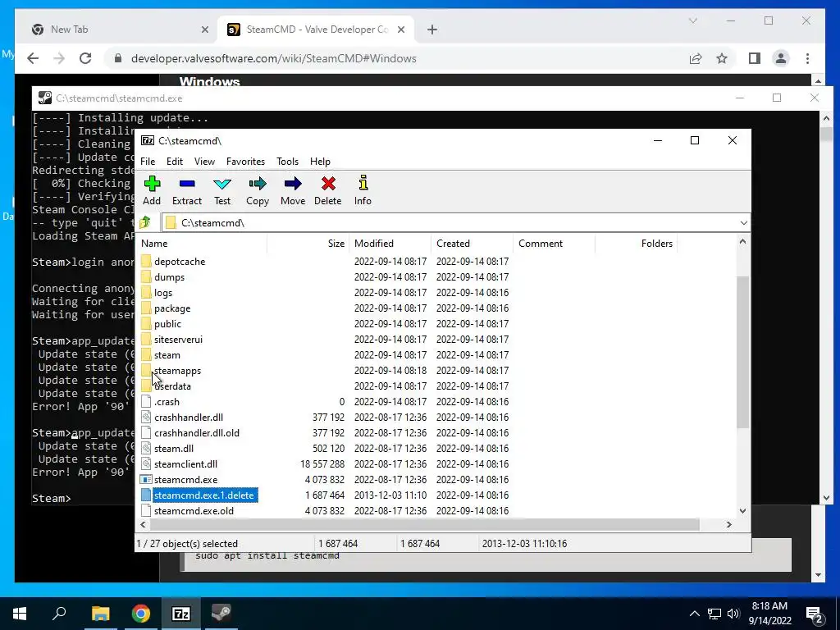Select the dumps folder

[169, 277]
